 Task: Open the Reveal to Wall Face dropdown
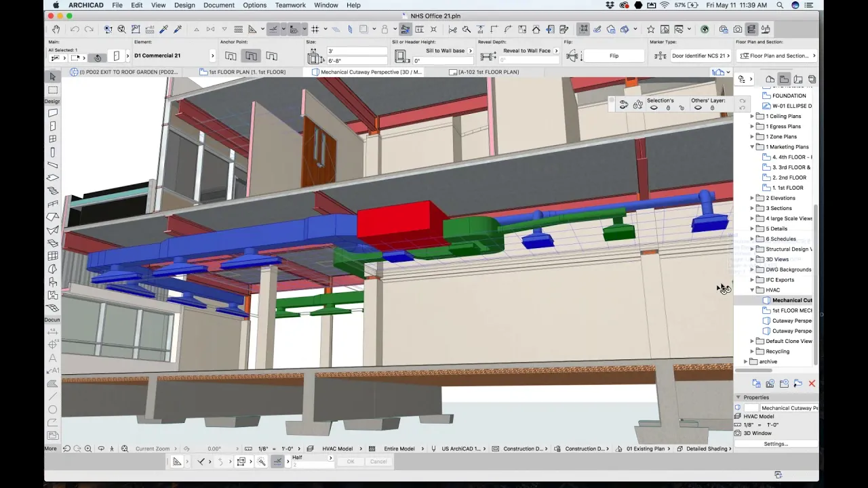coord(555,51)
